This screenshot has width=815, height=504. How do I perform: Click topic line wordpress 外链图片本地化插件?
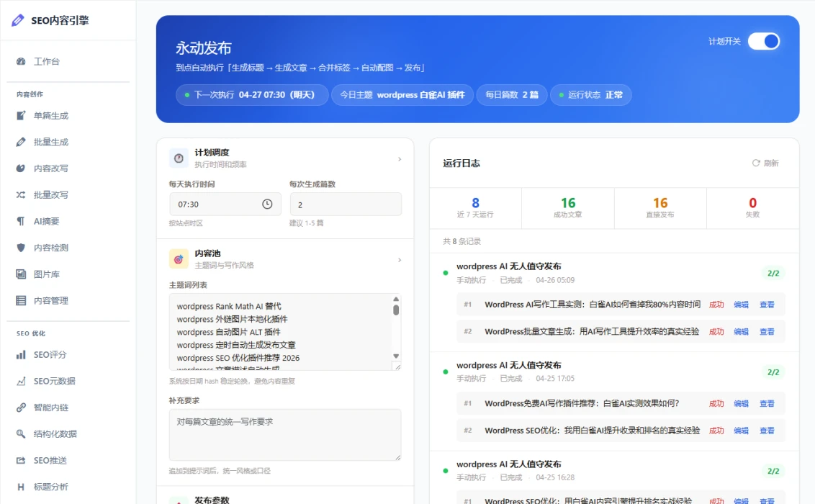tap(232, 319)
